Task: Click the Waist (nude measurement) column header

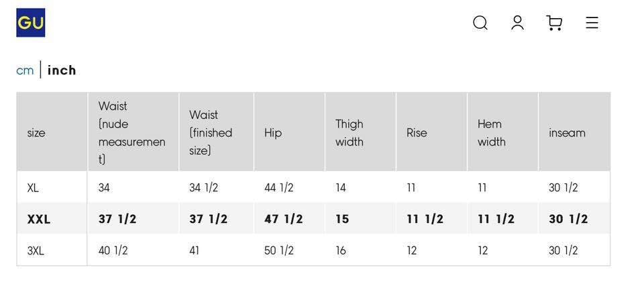Action: pos(133,132)
